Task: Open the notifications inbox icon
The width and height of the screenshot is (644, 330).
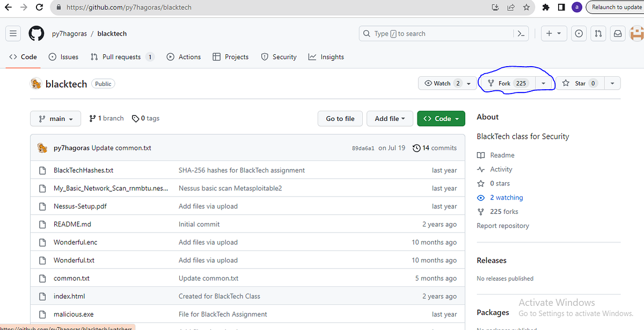Action: coord(617,33)
